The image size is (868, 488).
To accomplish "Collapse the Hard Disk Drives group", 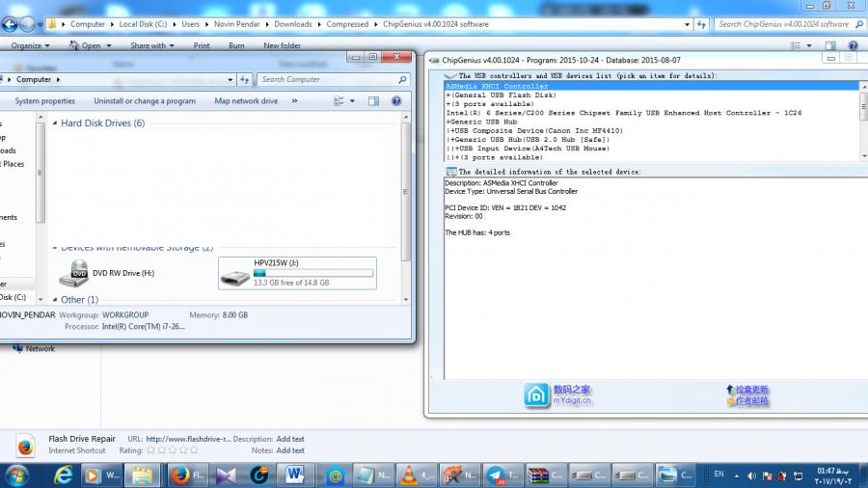I will pyautogui.click(x=55, y=122).
